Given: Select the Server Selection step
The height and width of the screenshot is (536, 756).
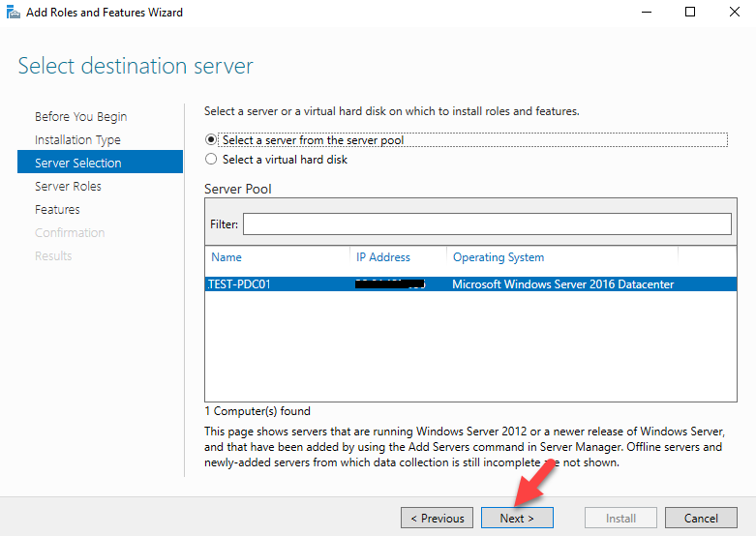Looking at the screenshot, I should click(101, 162).
